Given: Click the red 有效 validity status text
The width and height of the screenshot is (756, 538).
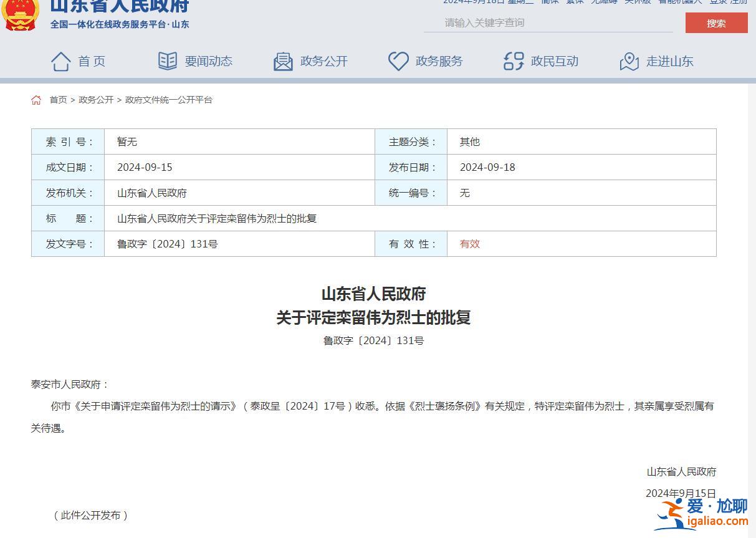Looking at the screenshot, I should point(470,244).
